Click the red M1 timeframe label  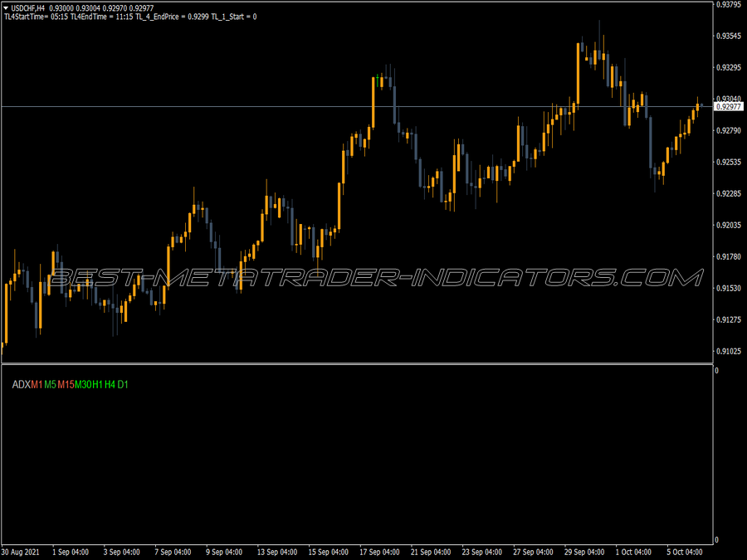(37, 384)
